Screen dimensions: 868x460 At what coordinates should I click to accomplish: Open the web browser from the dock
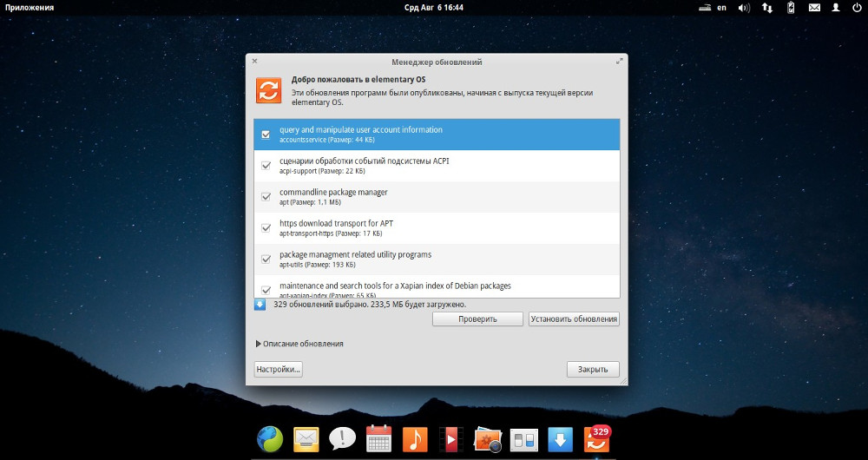click(x=270, y=439)
